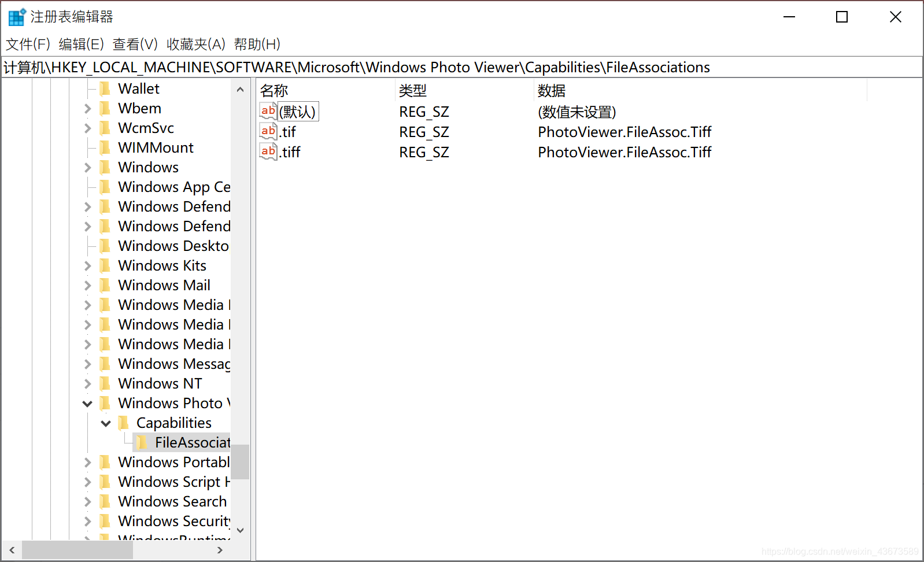The height and width of the screenshot is (562, 924).
Task: Click the tree horizontal scroll right arrow
Action: 220,550
